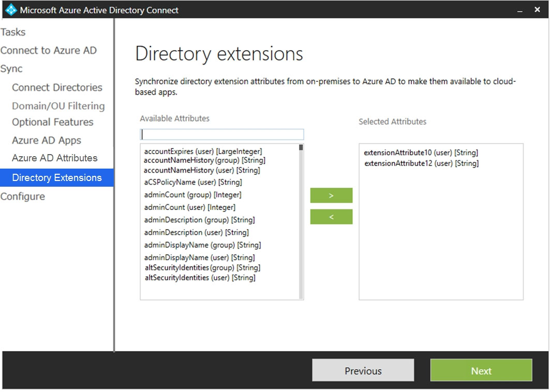The height and width of the screenshot is (392, 551).
Task: Go to the Next wizard page
Action: coord(481,371)
